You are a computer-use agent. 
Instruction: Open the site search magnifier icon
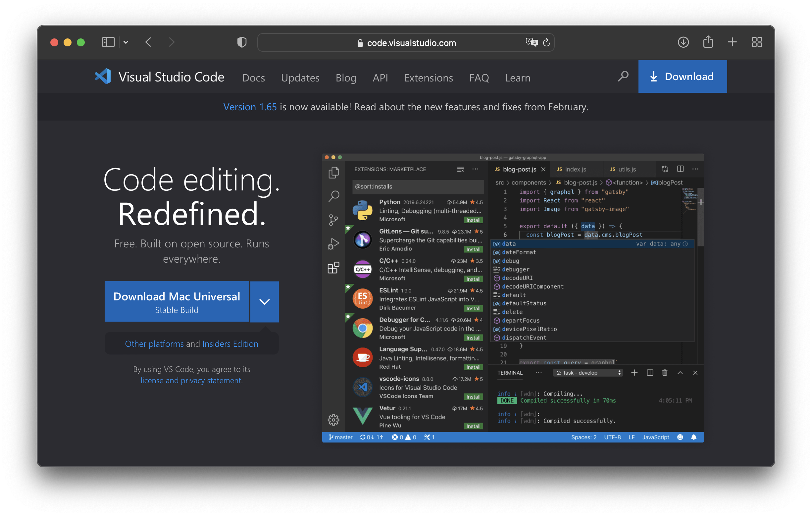coord(623,76)
